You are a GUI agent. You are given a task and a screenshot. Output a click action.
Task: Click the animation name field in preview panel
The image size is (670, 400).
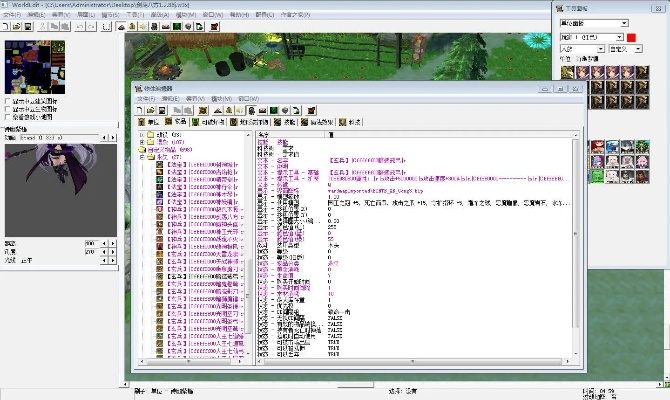coord(59,138)
